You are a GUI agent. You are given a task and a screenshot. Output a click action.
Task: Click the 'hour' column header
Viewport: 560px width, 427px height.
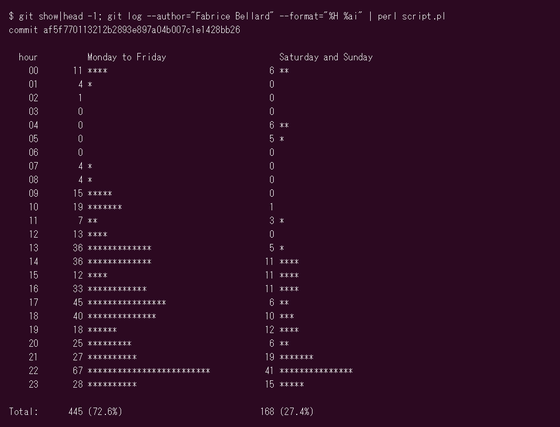28,57
